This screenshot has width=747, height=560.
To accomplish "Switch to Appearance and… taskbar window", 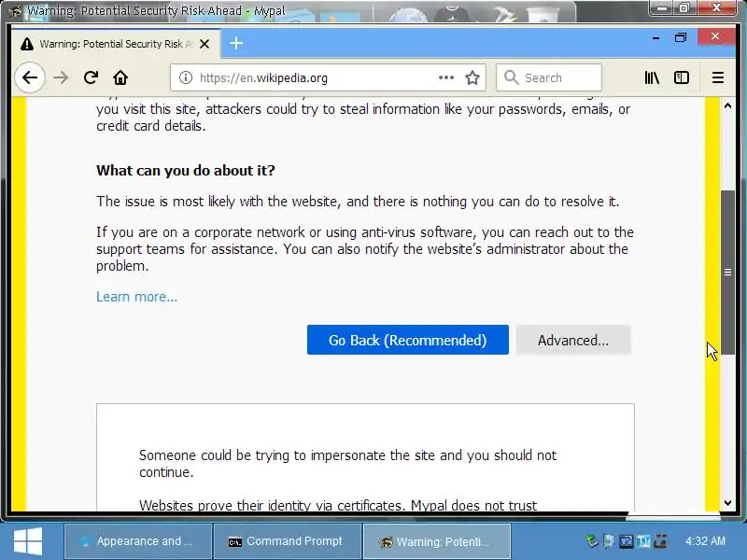I will pyautogui.click(x=137, y=541).
